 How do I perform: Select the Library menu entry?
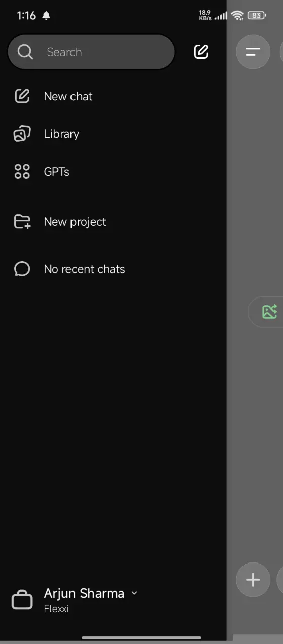[x=61, y=134]
